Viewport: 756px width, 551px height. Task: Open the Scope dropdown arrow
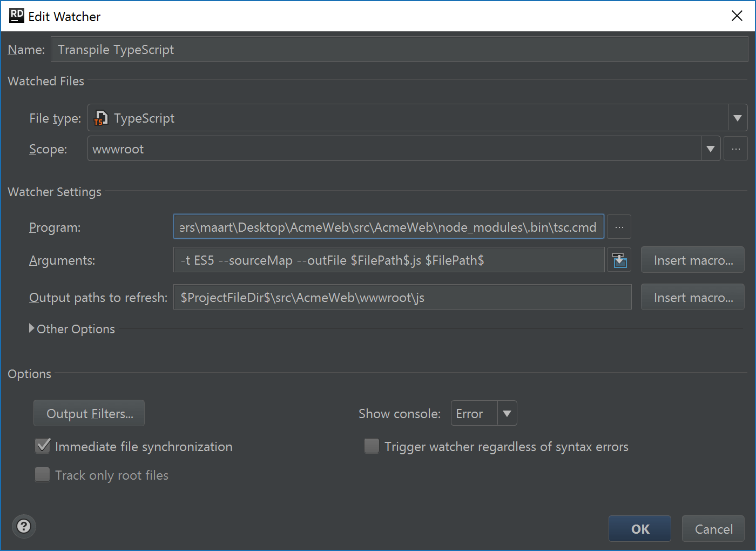pyautogui.click(x=711, y=149)
